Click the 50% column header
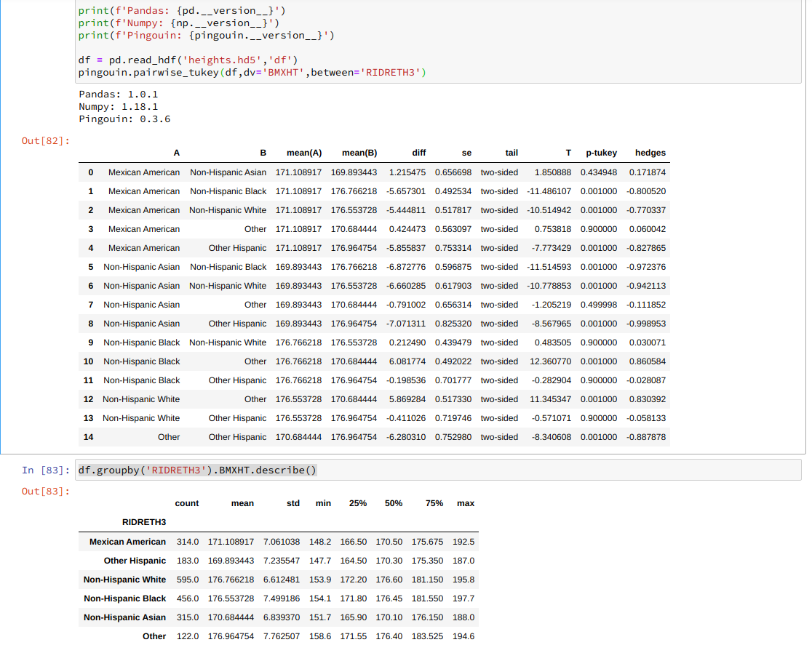The width and height of the screenshot is (812, 645). [394, 503]
